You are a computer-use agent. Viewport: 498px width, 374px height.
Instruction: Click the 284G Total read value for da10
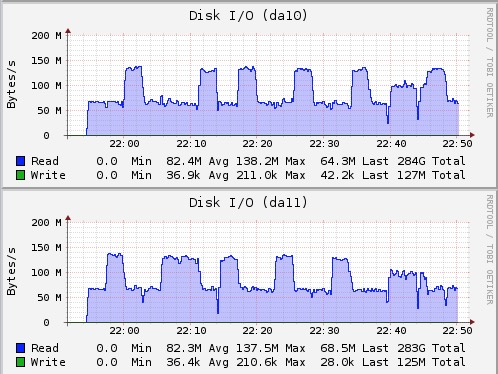(x=431, y=161)
